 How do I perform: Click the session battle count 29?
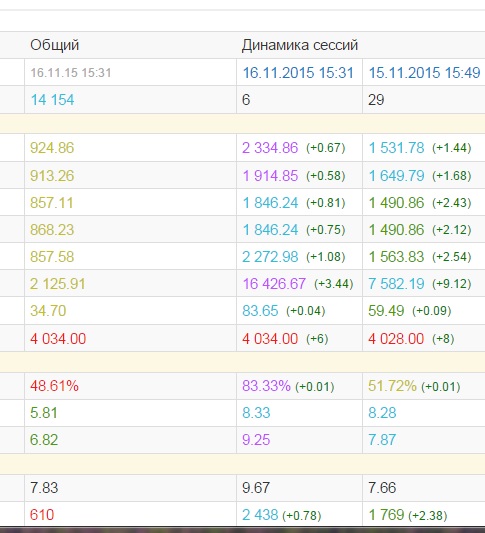click(x=376, y=100)
